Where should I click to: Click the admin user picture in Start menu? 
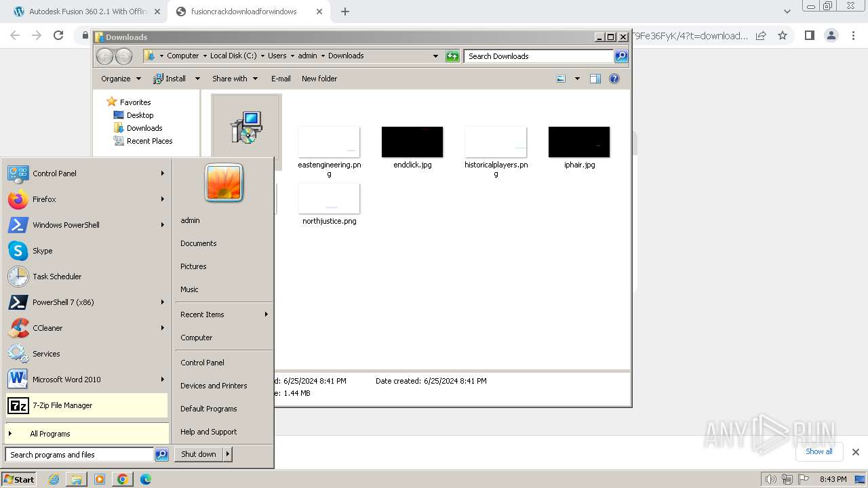pos(224,183)
